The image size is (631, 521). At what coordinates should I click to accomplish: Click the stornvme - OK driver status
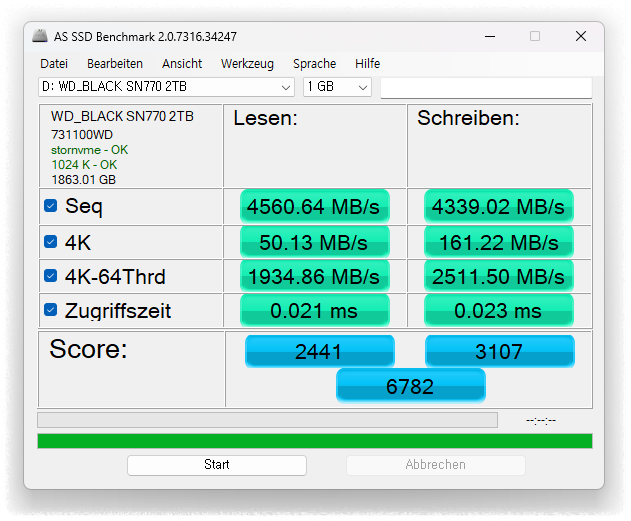pos(89,150)
